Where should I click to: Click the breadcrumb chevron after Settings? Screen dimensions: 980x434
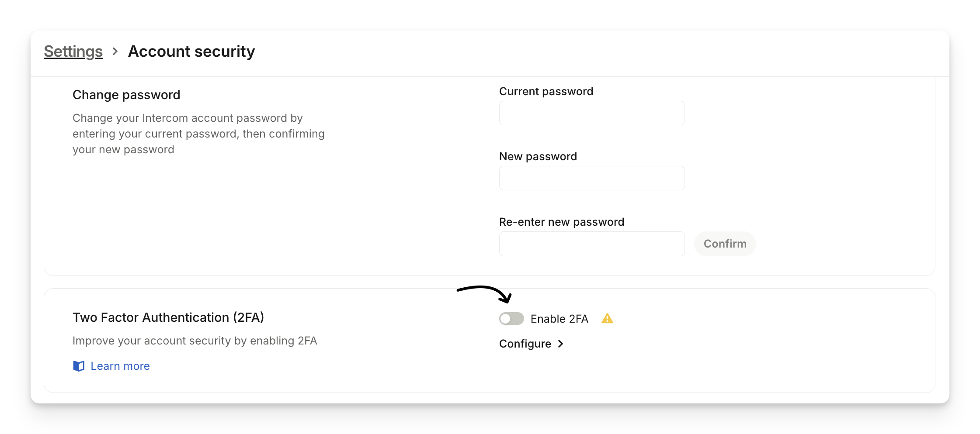pos(115,52)
